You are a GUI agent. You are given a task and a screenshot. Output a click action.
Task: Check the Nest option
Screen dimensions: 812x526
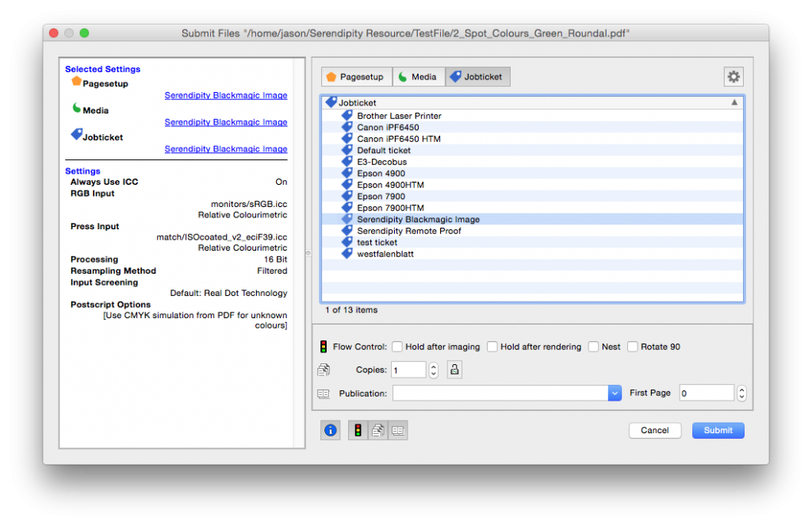click(594, 346)
